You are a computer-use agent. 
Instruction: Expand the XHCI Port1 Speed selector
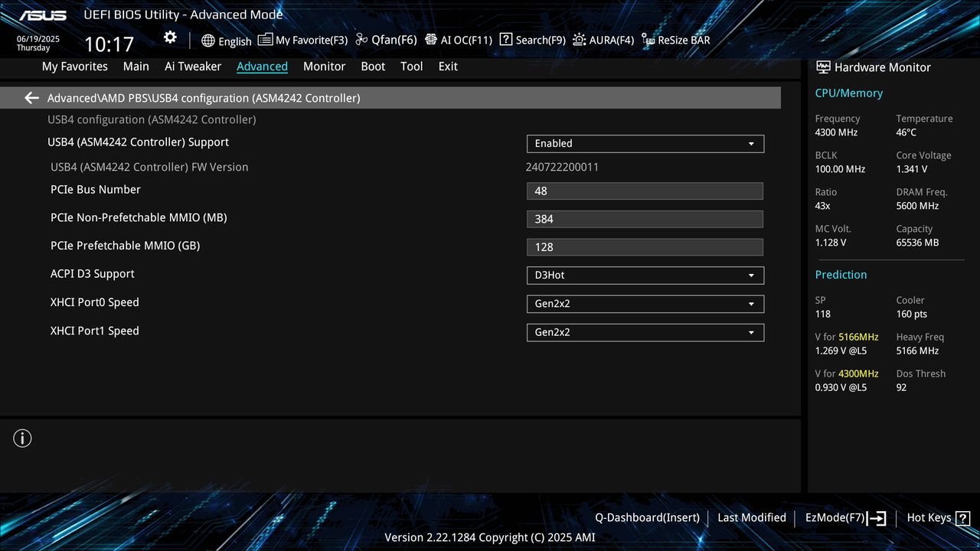pos(645,332)
